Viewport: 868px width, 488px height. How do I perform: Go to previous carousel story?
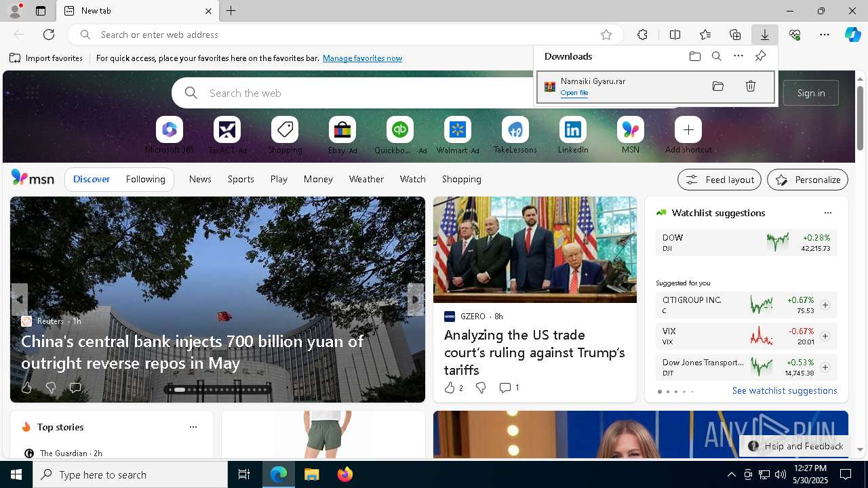20,300
